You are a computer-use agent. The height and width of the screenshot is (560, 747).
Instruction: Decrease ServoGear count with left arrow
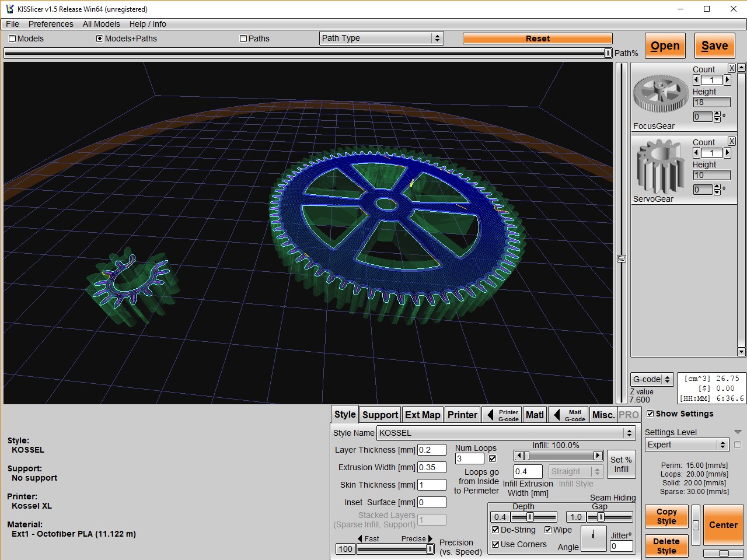point(696,153)
